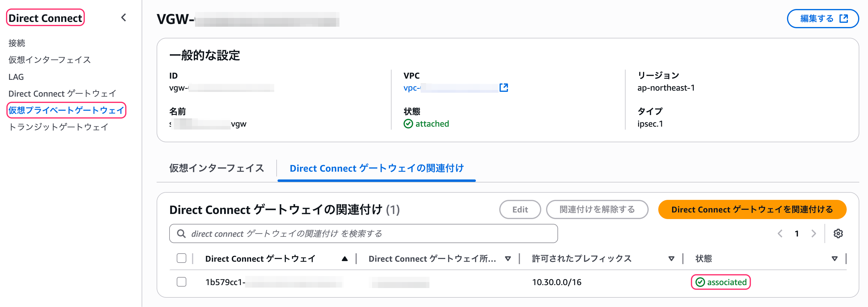Open LAG in the sidebar
The image size is (868, 307).
[16, 77]
